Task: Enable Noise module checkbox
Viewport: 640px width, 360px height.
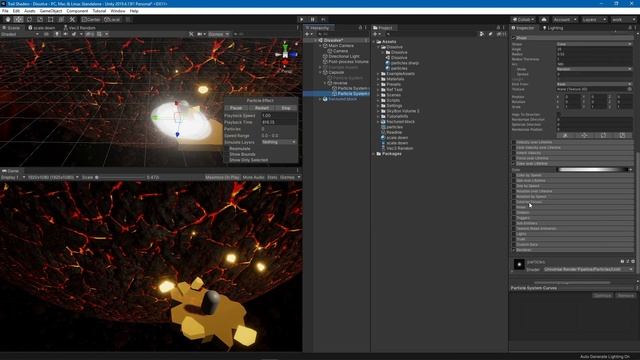Action: click(x=514, y=207)
